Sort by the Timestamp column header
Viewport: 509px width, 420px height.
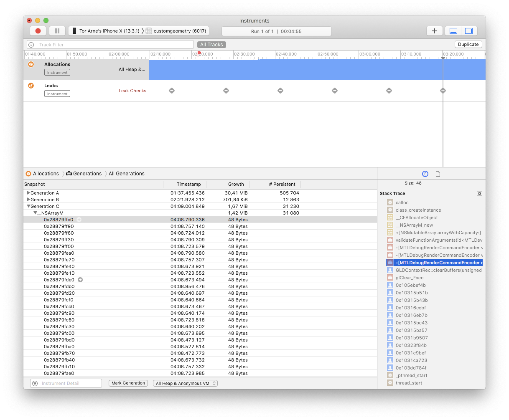pos(185,184)
